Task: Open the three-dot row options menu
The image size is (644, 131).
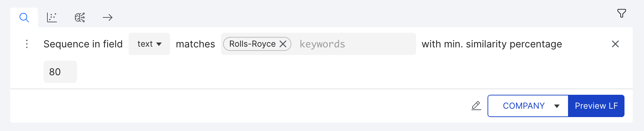Action: [x=27, y=44]
